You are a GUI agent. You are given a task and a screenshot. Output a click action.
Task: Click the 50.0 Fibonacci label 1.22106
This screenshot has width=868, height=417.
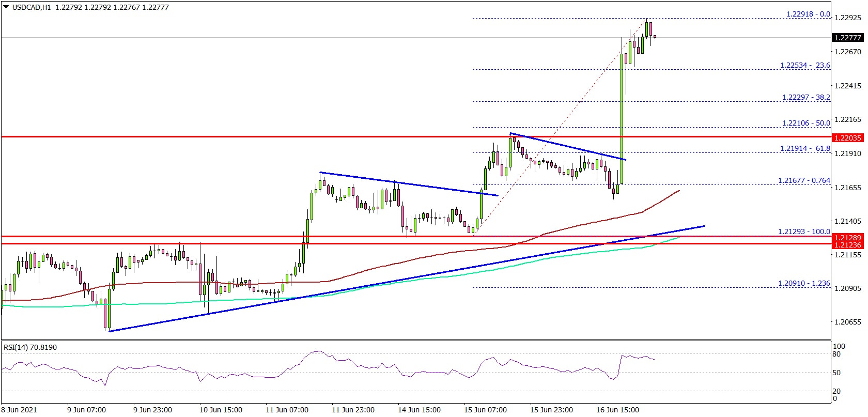point(805,123)
